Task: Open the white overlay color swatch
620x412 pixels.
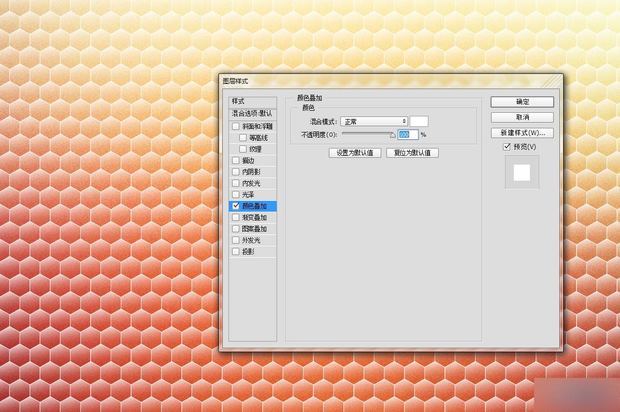Action: [x=419, y=121]
